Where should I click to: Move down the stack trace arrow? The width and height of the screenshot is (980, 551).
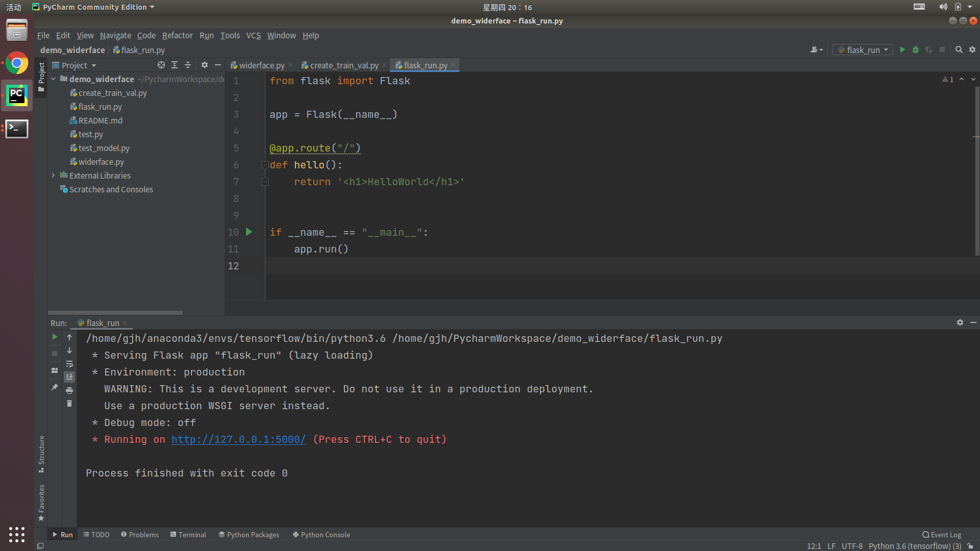(x=69, y=350)
